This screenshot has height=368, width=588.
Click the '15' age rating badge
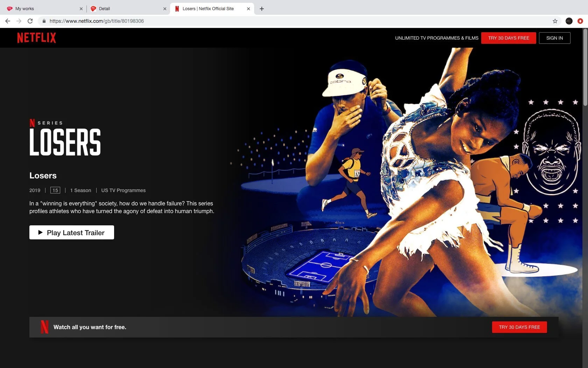(55, 190)
